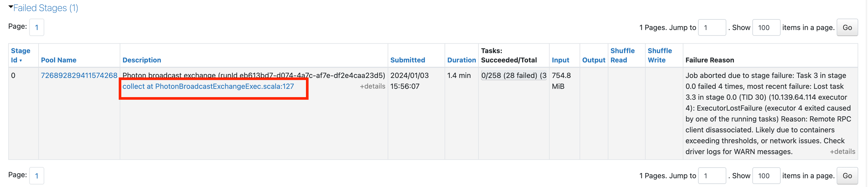Focus the top Jump to page field

click(x=712, y=28)
